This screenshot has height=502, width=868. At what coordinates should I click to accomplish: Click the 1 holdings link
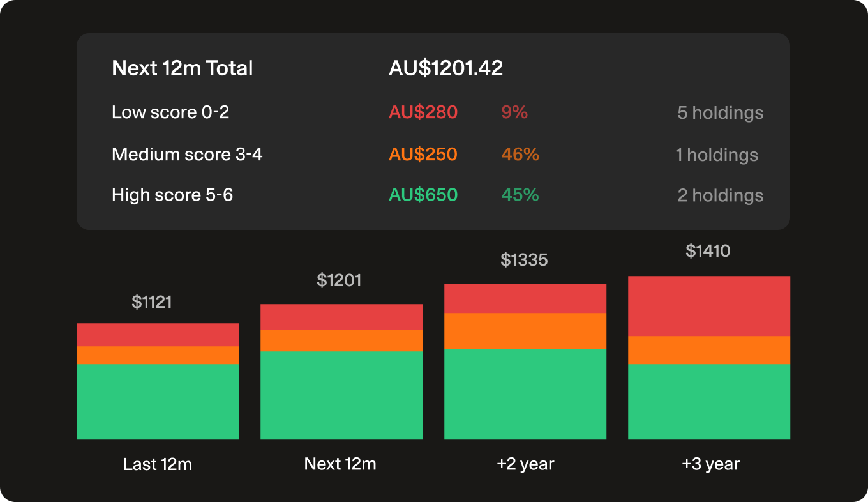pos(717,155)
